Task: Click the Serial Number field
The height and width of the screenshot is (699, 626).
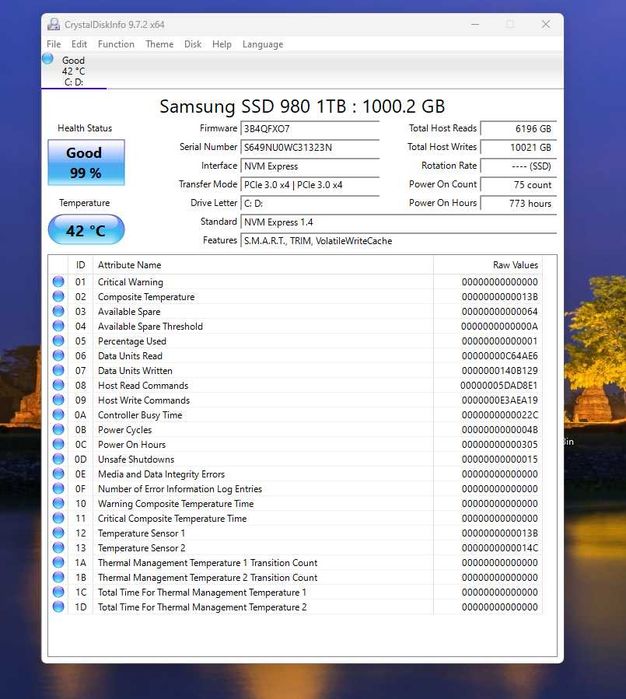Action: [x=310, y=148]
